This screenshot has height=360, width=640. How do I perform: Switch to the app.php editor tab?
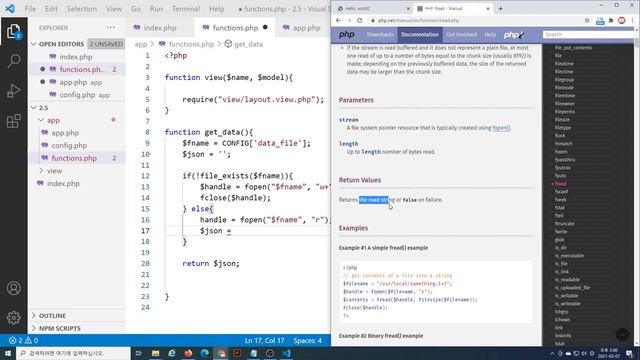(302, 28)
